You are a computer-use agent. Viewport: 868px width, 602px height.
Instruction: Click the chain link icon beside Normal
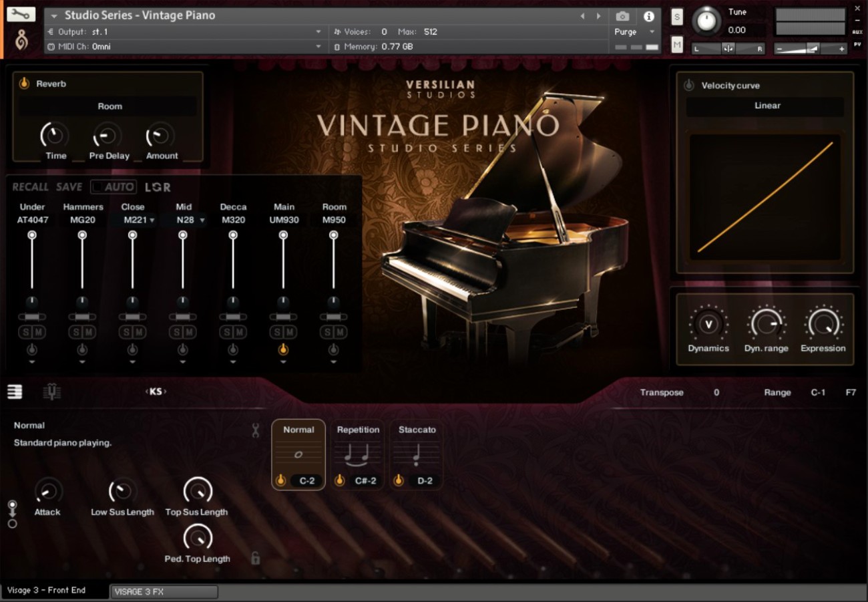(255, 430)
